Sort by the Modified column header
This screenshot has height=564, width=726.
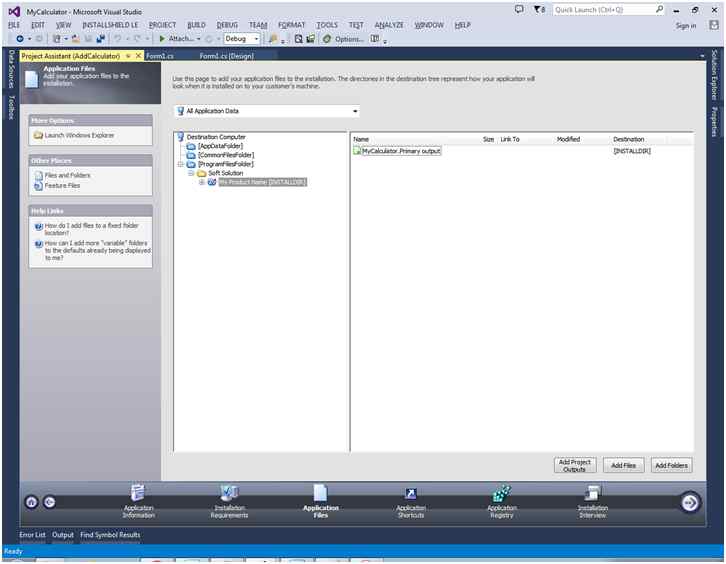pyautogui.click(x=568, y=139)
